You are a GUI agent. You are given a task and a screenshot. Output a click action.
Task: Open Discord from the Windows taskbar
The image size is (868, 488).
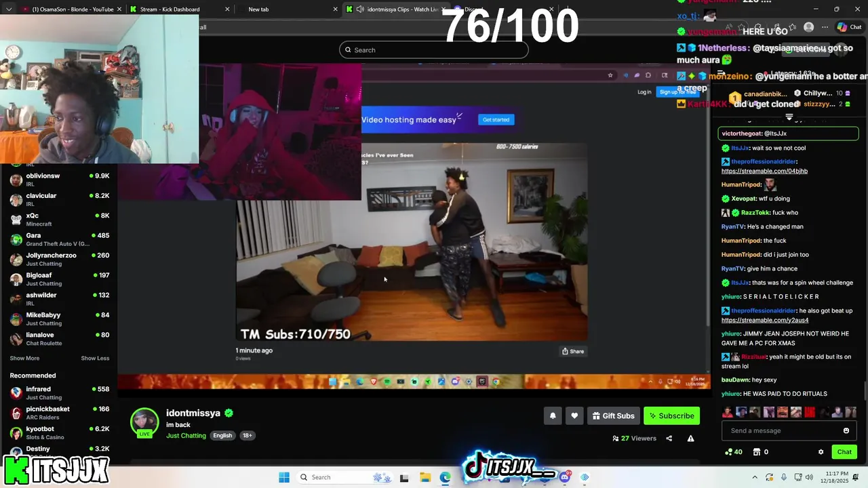pos(565,477)
